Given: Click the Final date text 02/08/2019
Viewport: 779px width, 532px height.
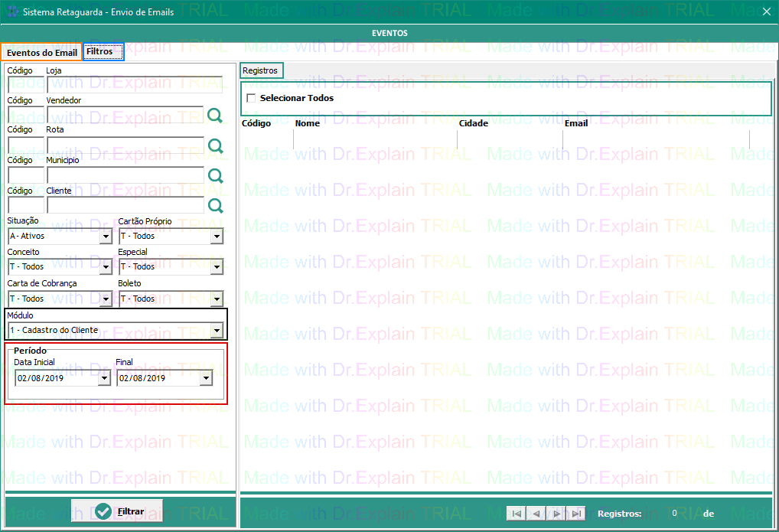Looking at the screenshot, I should coord(142,378).
